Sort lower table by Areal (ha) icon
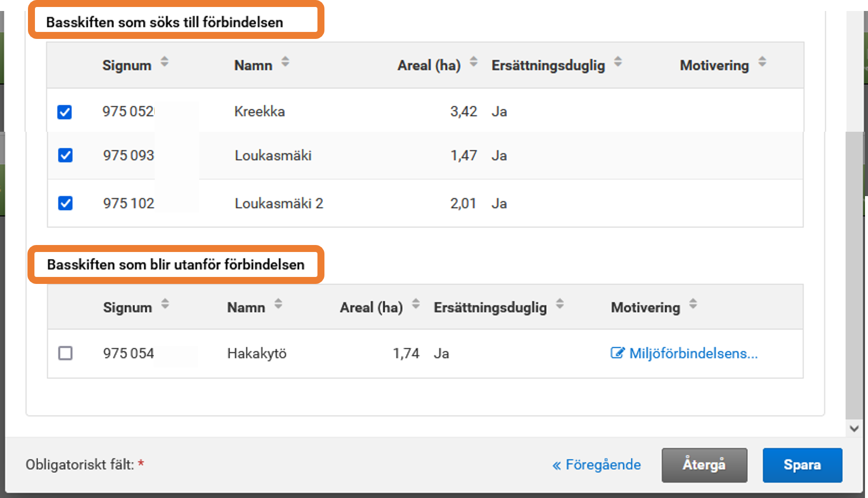 [x=416, y=304]
